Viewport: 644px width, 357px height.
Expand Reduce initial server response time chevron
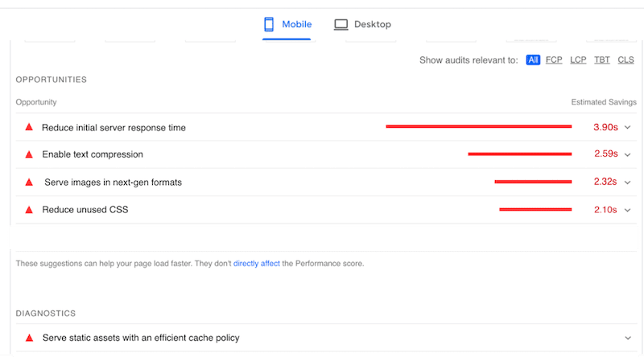coord(628,128)
